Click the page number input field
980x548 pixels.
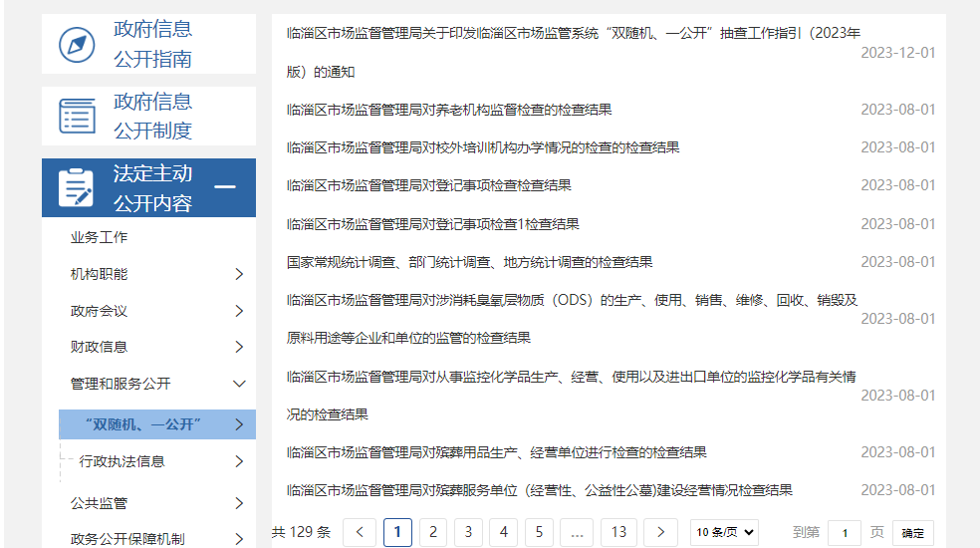tap(844, 533)
